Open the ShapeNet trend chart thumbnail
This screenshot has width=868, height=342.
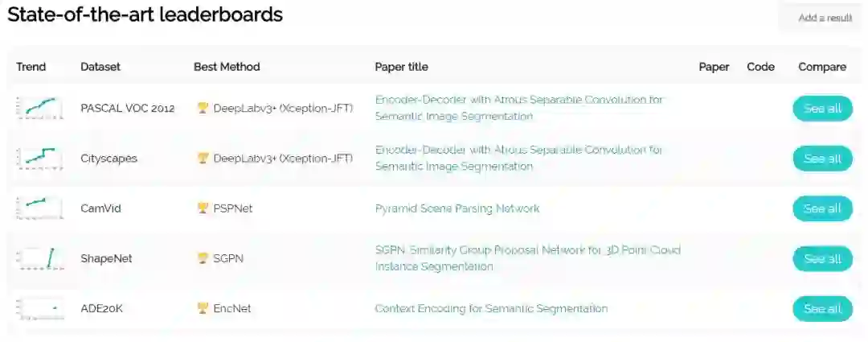pyautogui.click(x=39, y=258)
